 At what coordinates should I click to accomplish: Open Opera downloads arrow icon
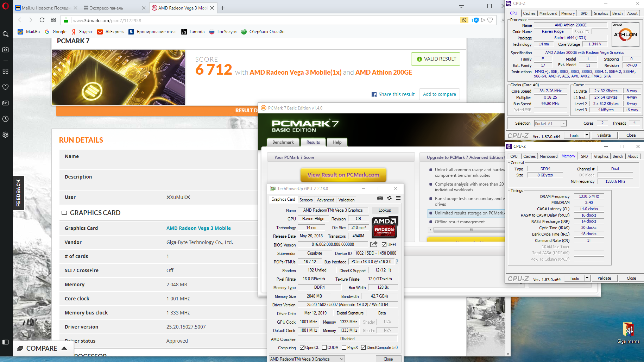pyautogui.click(x=503, y=20)
